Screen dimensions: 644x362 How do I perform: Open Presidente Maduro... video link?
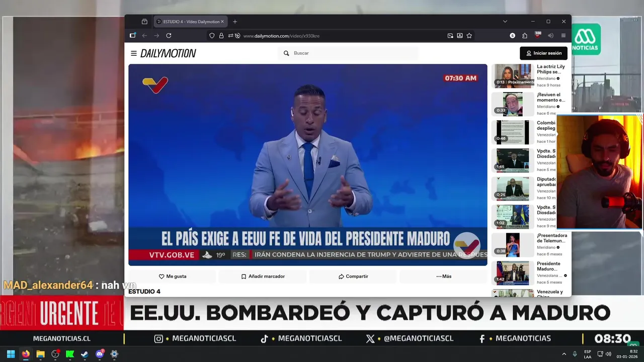coord(548,266)
